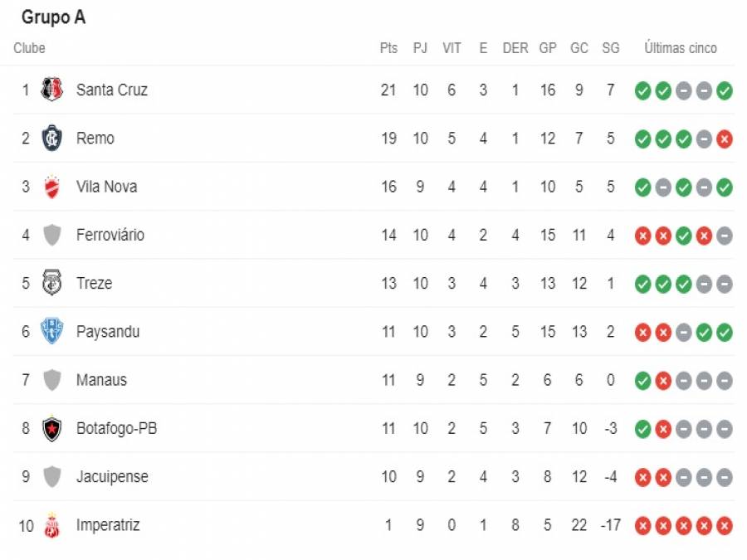
Task: Select the Últimas cinco column header
Action: [x=681, y=48]
